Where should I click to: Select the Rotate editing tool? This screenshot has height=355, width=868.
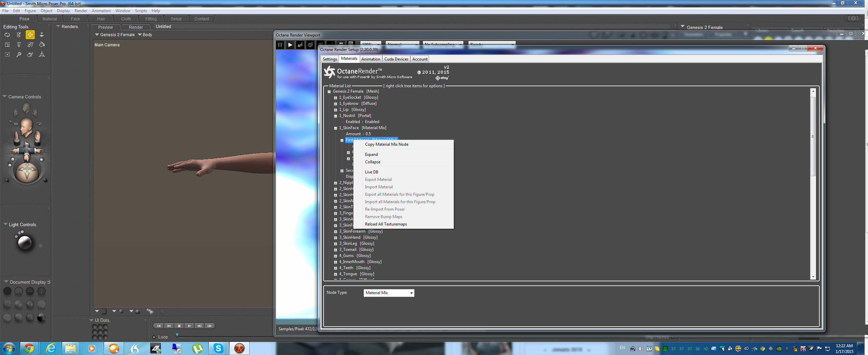click(7, 34)
